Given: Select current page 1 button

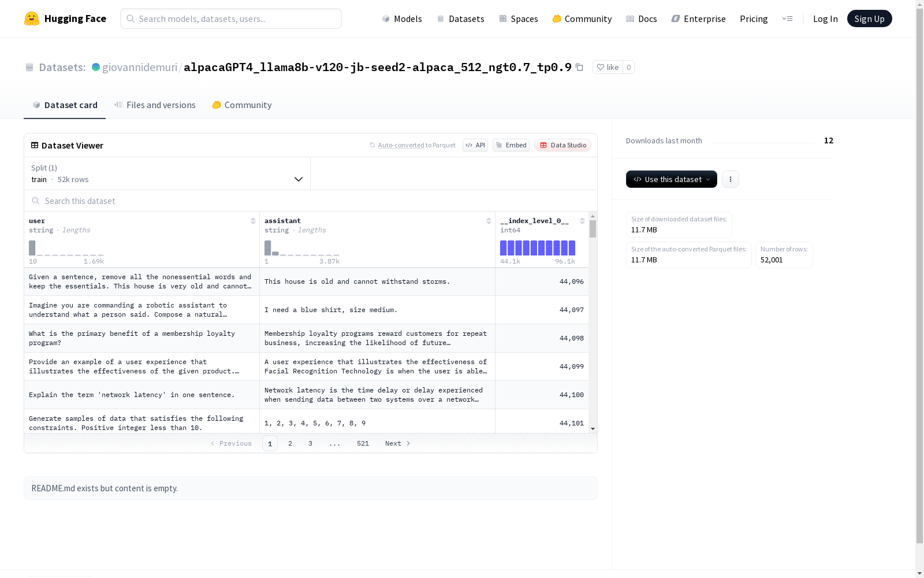Looking at the screenshot, I should pos(270,443).
